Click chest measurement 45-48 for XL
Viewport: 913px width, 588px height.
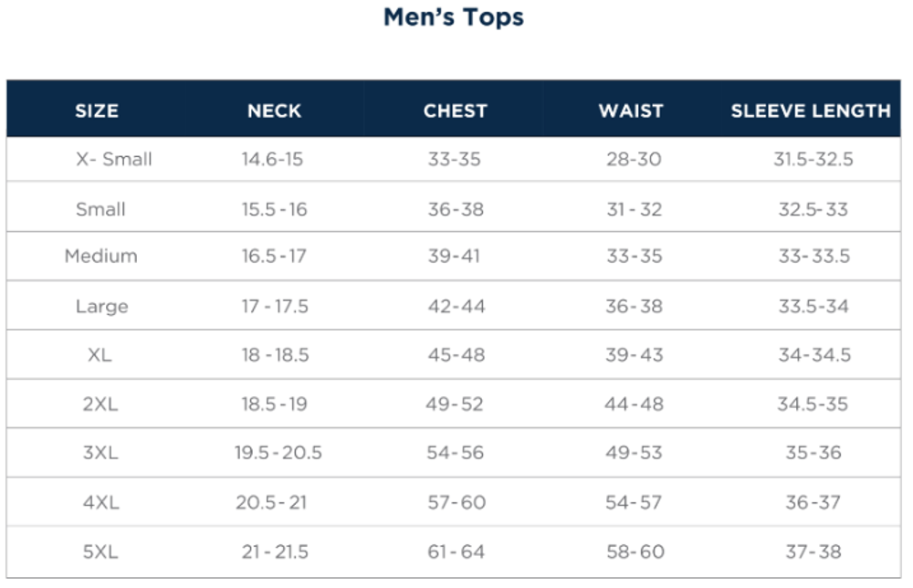coord(456,355)
